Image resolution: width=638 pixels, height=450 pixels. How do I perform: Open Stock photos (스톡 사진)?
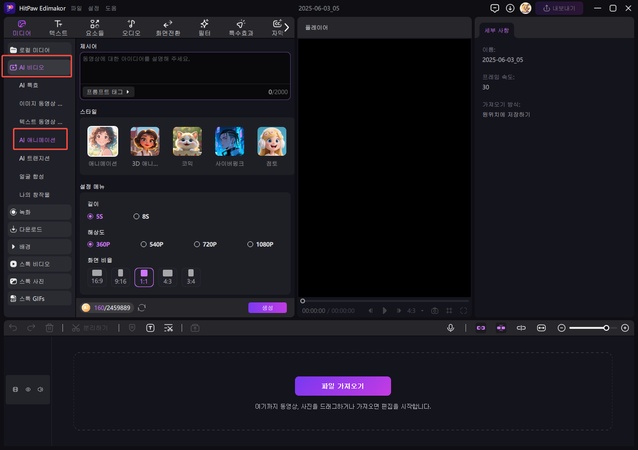click(39, 281)
